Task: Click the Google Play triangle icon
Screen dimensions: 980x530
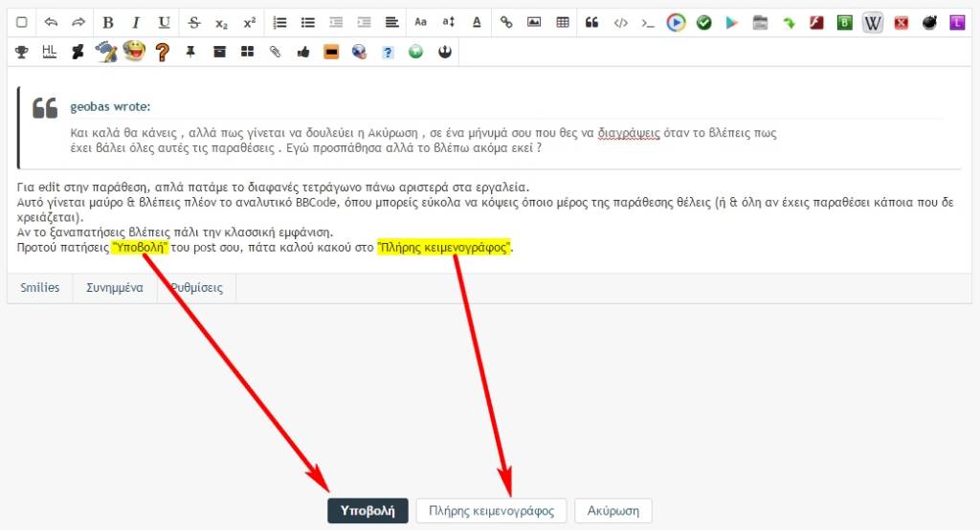Action: pos(732,23)
